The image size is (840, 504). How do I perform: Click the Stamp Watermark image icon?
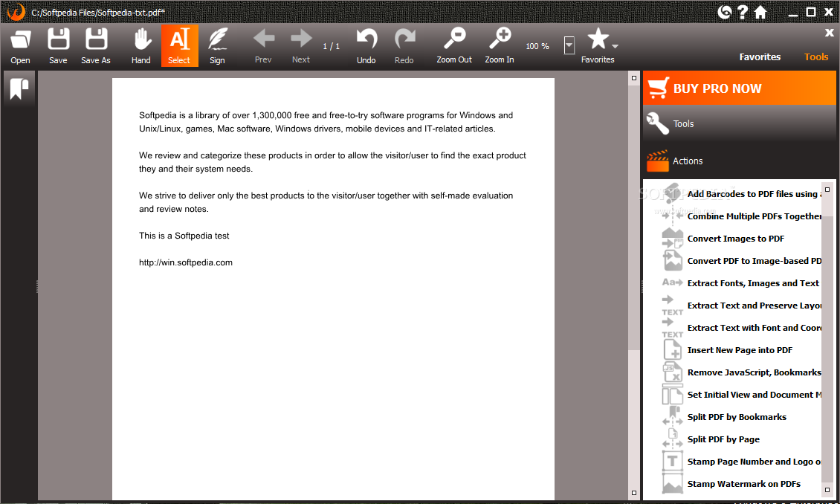pyautogui.click(x=672, y=484)
